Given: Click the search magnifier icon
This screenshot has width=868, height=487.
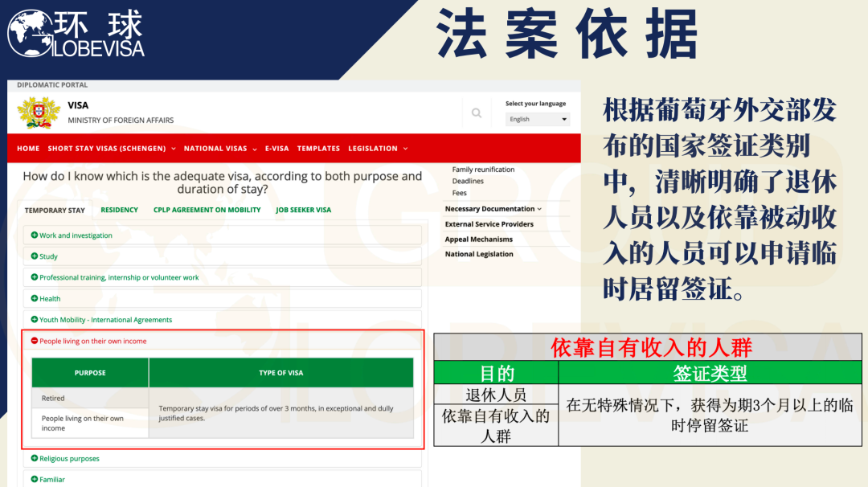Looking at the screenshot, I should (476, 113).
